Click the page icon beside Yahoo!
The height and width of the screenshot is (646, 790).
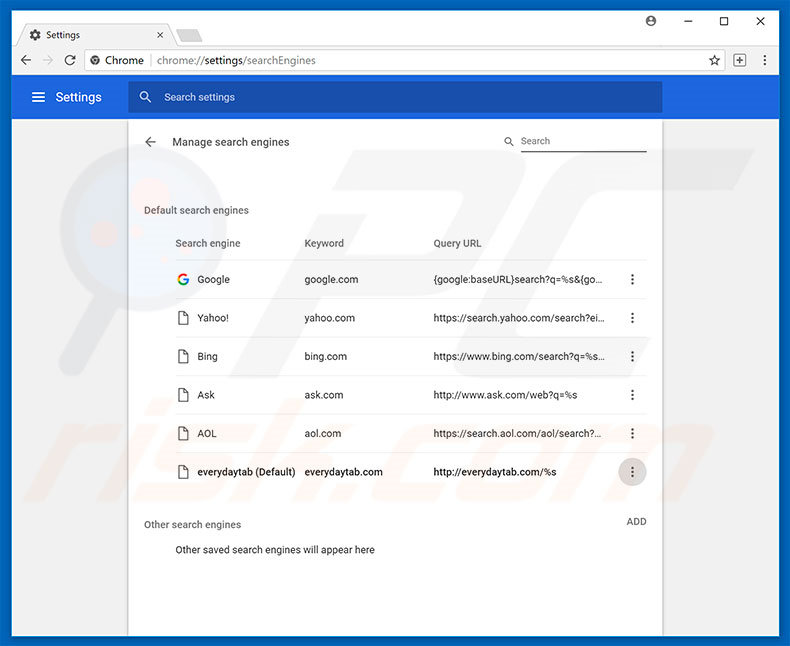[x=183, y=318]
